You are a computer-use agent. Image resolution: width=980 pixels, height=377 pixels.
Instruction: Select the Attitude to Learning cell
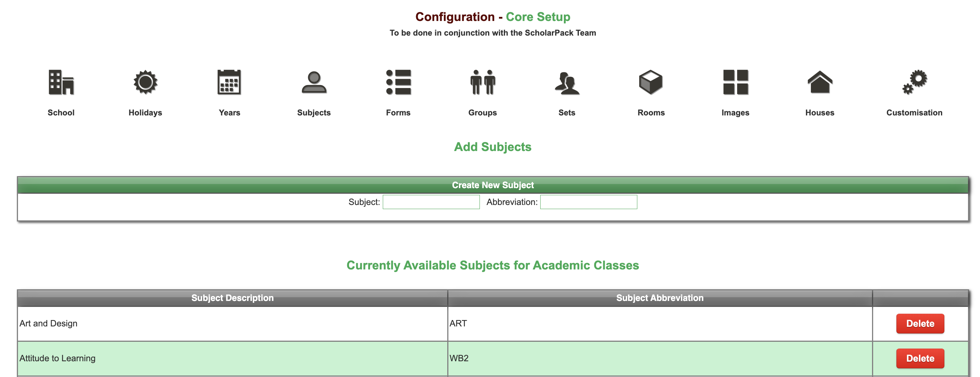click(x=232, y=358)
